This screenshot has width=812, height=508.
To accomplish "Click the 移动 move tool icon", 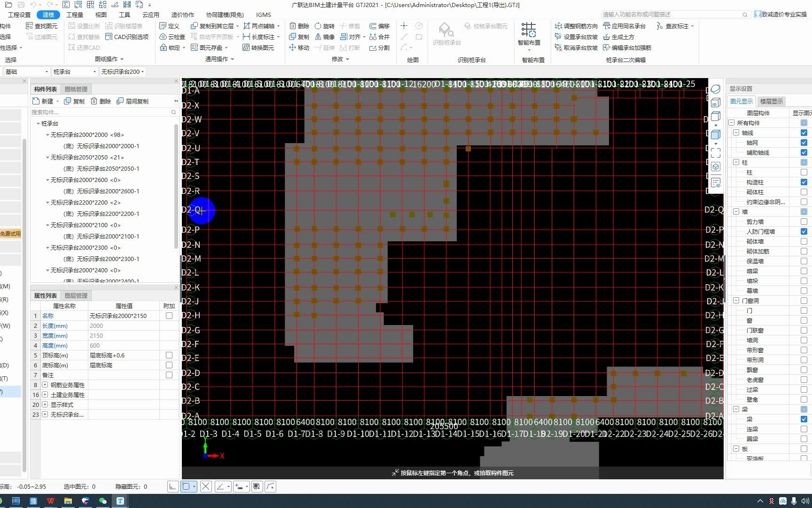I will tap(292, 48).
